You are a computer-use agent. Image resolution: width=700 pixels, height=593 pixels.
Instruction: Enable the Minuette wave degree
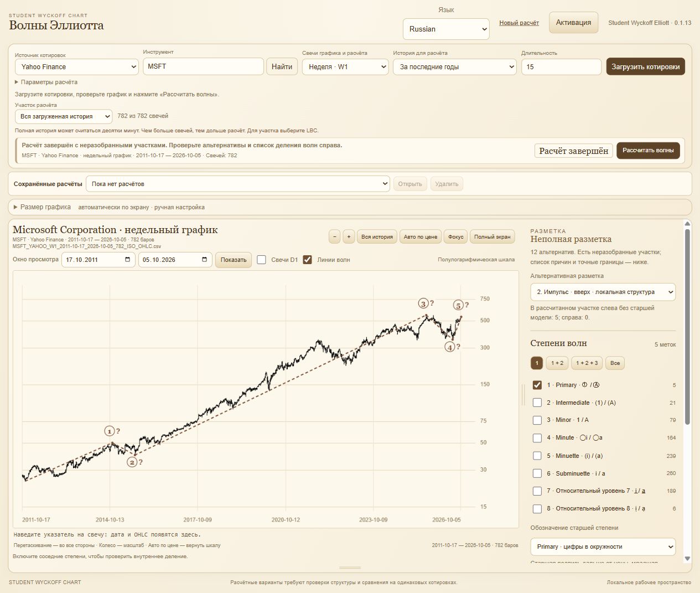(537, 456)
